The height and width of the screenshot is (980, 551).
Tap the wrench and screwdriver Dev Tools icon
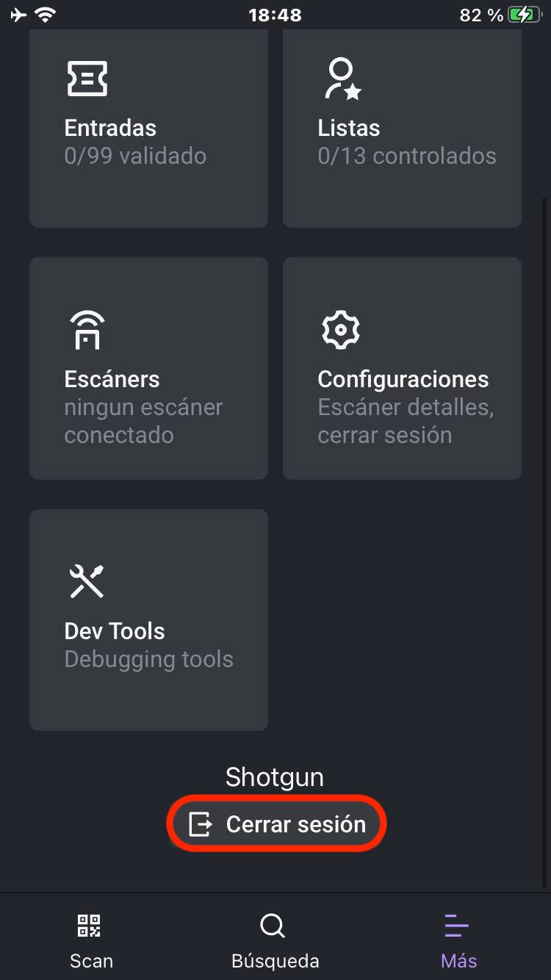pos(87,582)
